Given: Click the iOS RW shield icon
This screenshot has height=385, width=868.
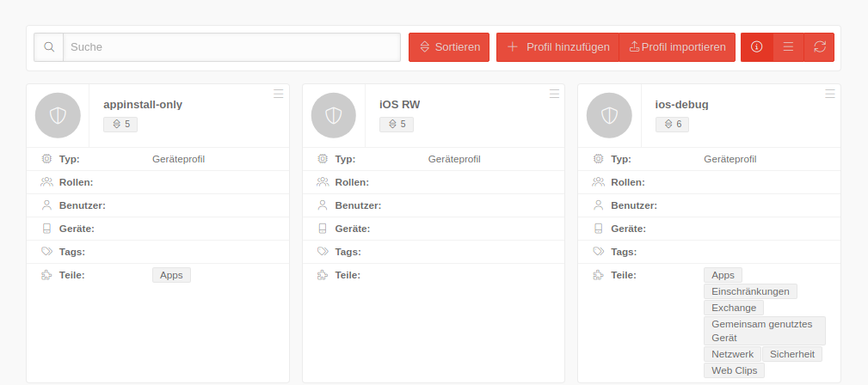Looking at the screenshot, I should coord(334,116).
